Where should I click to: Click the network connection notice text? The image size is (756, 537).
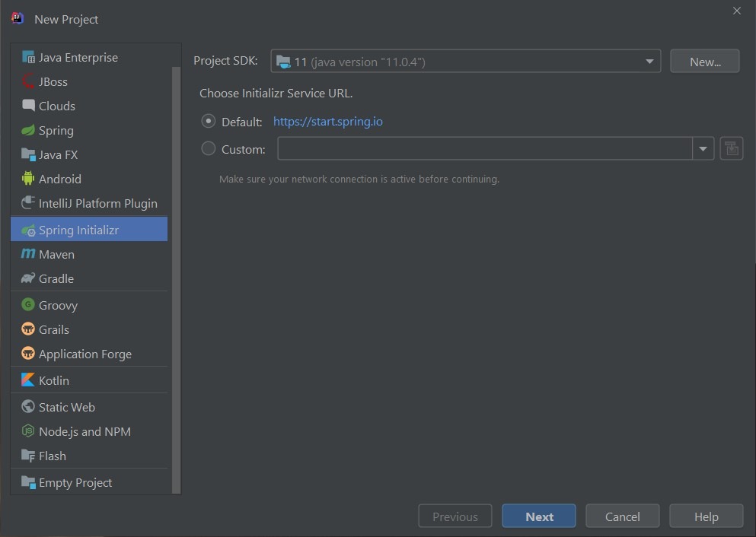pos(359,179)
